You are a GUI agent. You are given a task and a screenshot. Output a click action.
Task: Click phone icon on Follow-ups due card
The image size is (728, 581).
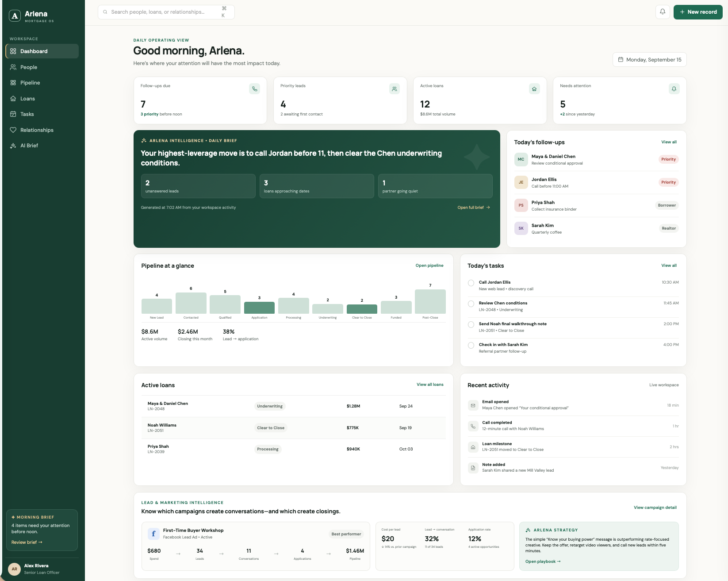pyautogui.click(x=255, y=89)
